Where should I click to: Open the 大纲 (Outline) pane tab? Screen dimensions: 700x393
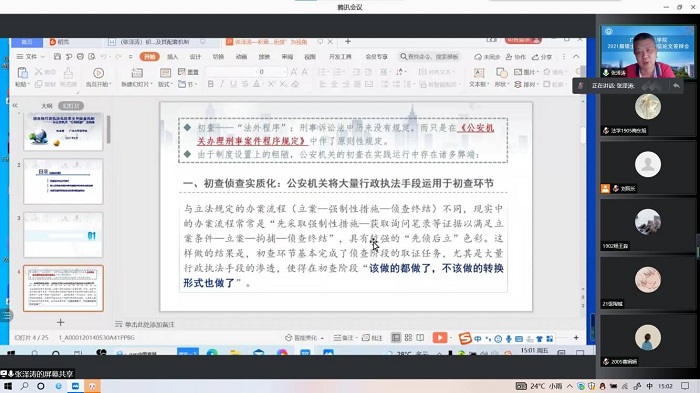pyautogui.click(x=47, y=106)
